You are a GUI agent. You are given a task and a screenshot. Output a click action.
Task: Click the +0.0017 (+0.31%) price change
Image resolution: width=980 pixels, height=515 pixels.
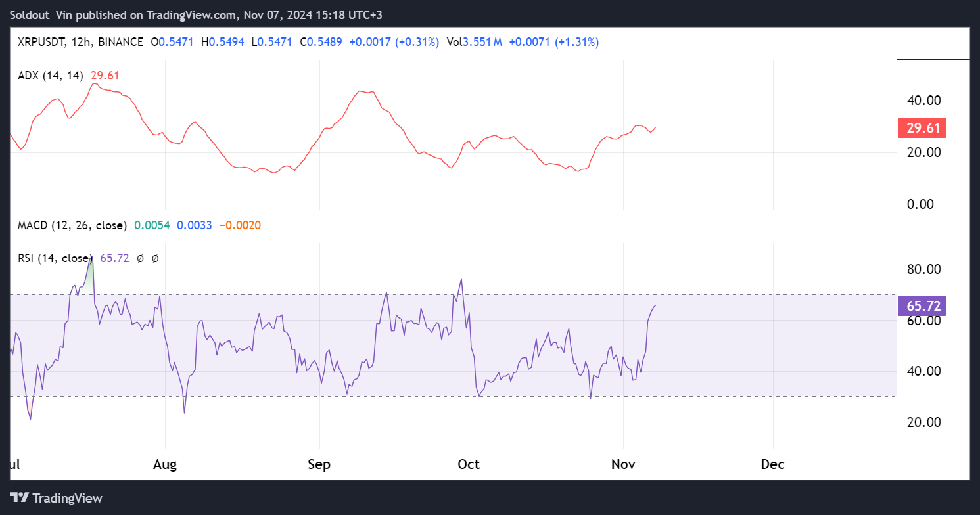394,42
